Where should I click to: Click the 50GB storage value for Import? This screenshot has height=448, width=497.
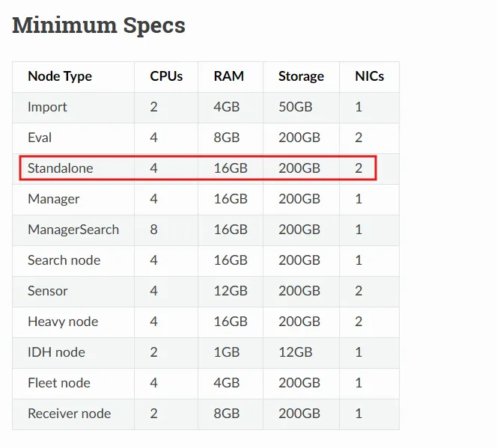pyautogui.click(x=295, y=107)
